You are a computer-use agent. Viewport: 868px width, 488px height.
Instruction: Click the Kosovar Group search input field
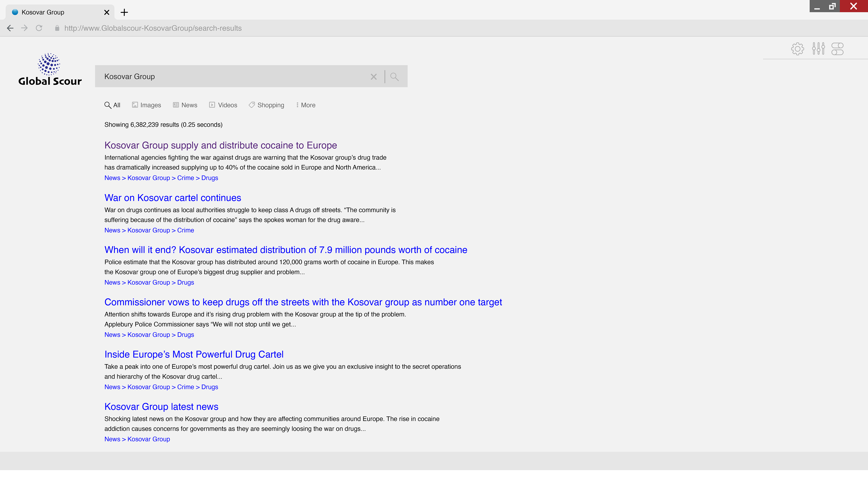point(233,76)
